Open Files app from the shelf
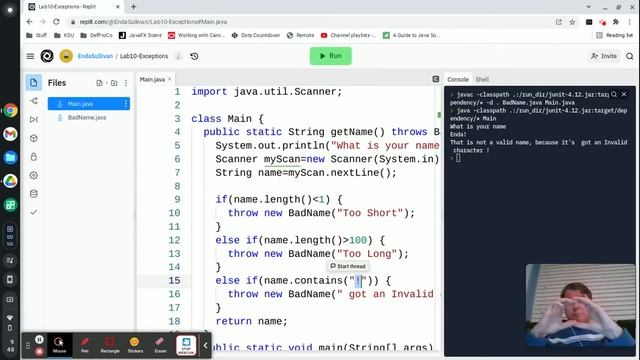This screenshot has height=360, width=640. click(10, 157)
